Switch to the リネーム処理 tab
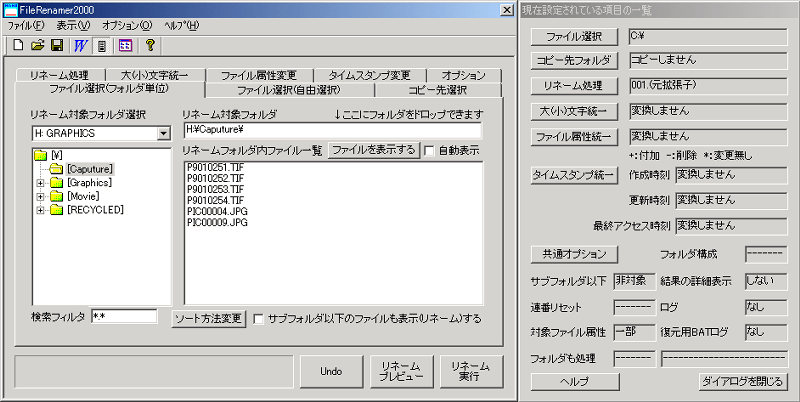Viewport: 800px width, 402px height. [x=60, y=76]
